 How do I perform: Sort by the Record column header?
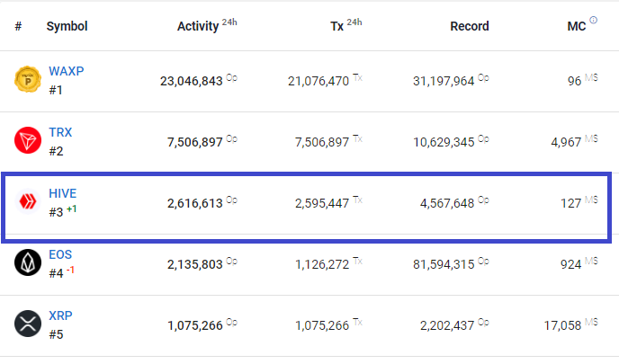[x=470, y=26]
